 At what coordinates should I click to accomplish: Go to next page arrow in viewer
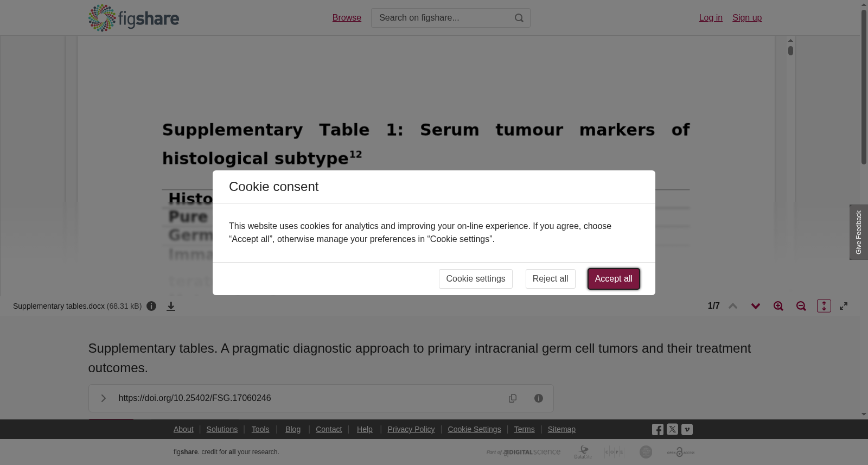point(756,306)
